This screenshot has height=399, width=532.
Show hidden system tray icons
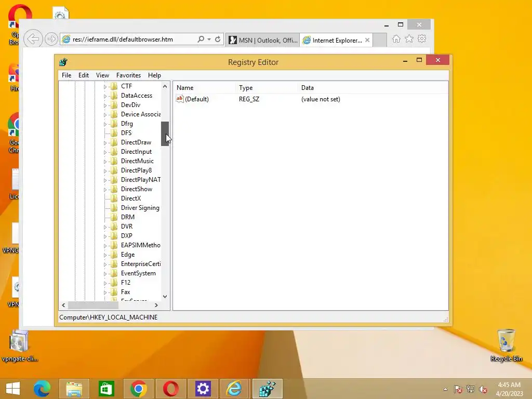click(445, 389)
